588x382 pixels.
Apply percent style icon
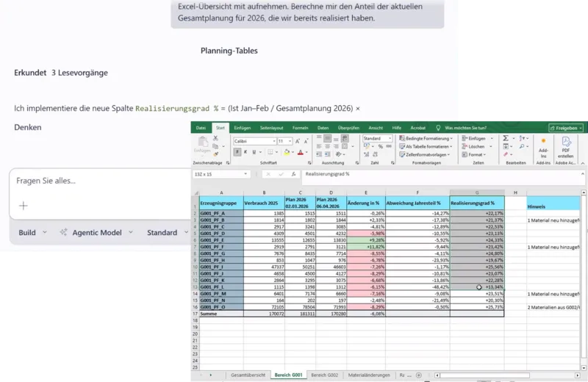(x=381, y=147)
